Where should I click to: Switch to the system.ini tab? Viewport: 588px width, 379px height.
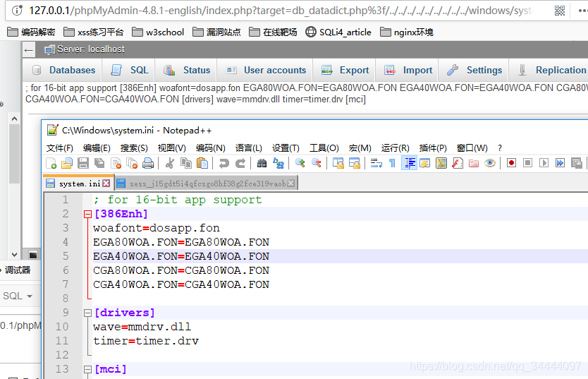click(x=79, y=183)
